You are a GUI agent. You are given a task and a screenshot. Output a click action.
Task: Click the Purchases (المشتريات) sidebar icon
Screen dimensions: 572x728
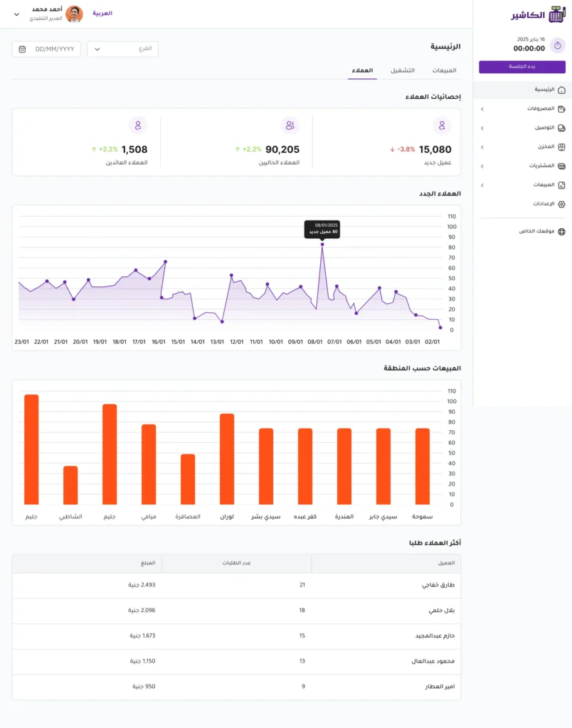point(561,166)
